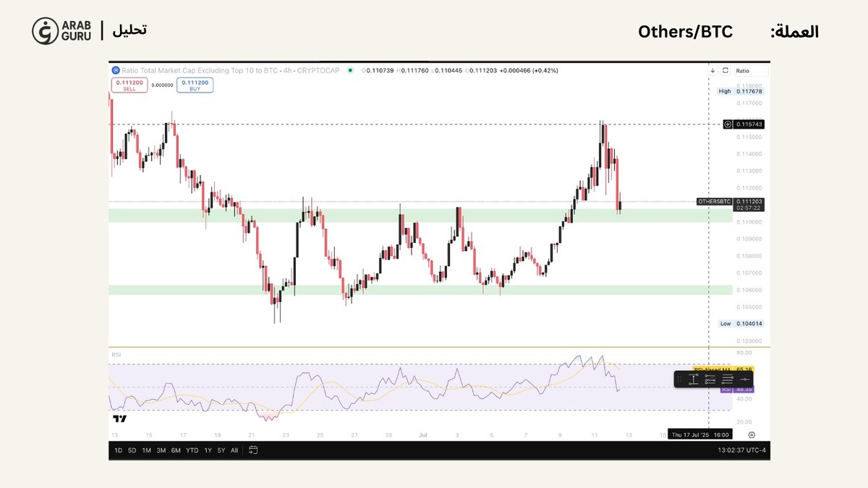Click the RSI 48.35 value tag
Screen dimensions: 868x488
point(736,389)
